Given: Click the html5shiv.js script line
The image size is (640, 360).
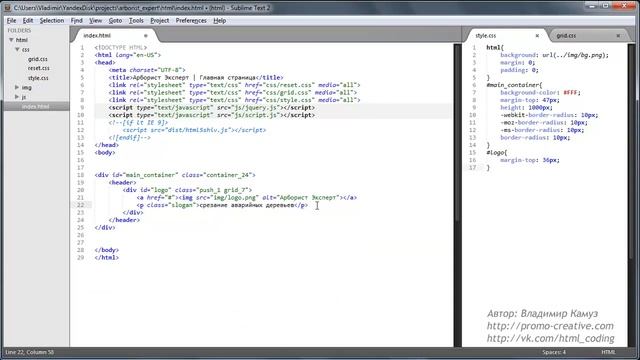Looking at the screenshot, I should tap(194, 130).
